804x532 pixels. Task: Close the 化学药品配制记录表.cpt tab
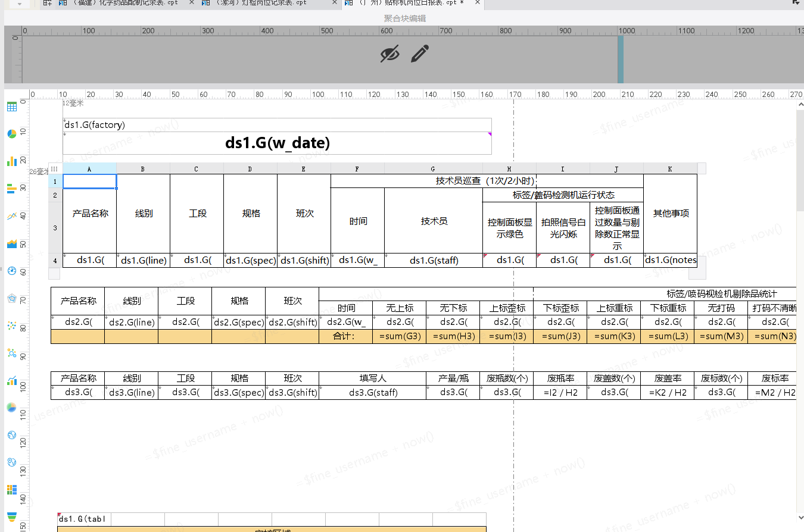click(191, 3)
